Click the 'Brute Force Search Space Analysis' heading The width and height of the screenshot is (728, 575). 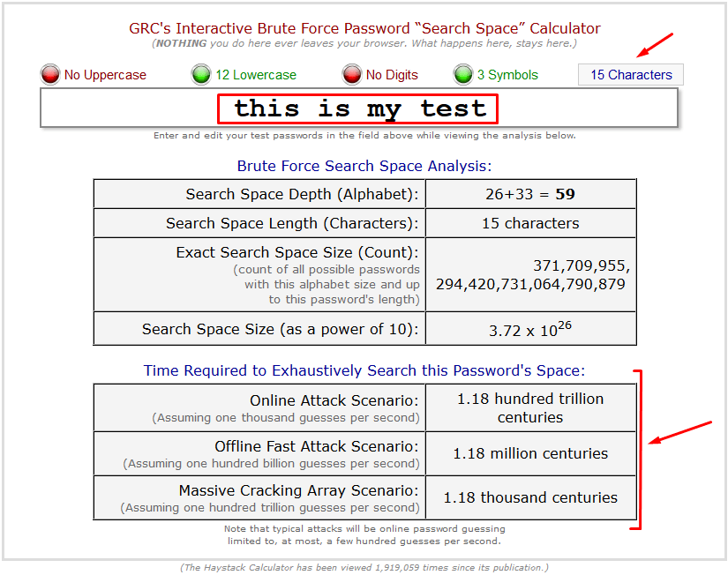click(364, 166)
